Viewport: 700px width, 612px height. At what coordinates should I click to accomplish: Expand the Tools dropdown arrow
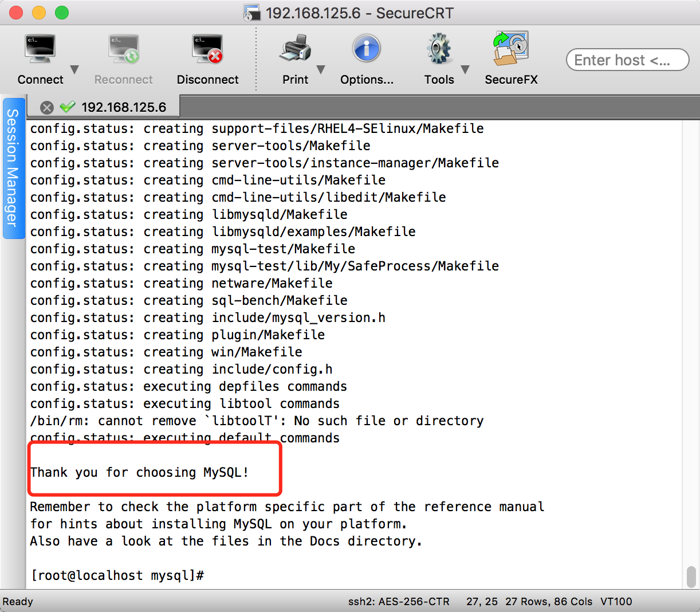coord(465,69)
